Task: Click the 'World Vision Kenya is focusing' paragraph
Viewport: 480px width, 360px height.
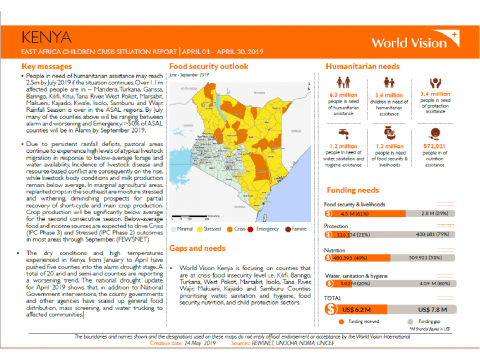Action: (245, 285)
